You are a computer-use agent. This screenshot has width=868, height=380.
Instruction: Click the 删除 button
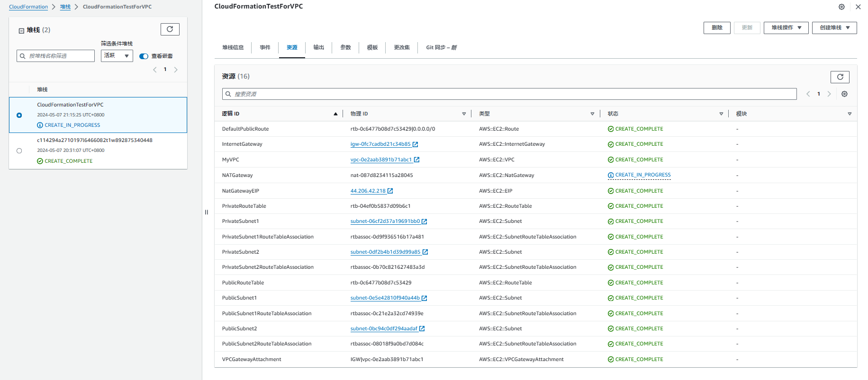pos(717,28)
